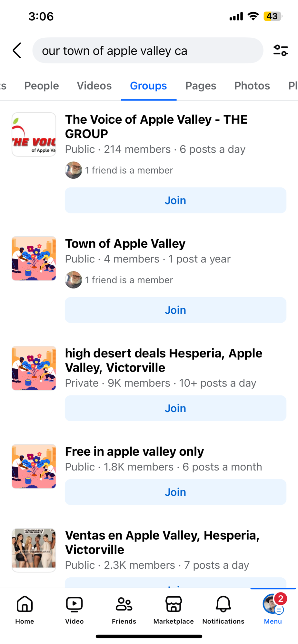Image resolution: width=298 pixels, height=644 pixels.
Task: Join the Town of Apple Valley group
Action: 175,310
